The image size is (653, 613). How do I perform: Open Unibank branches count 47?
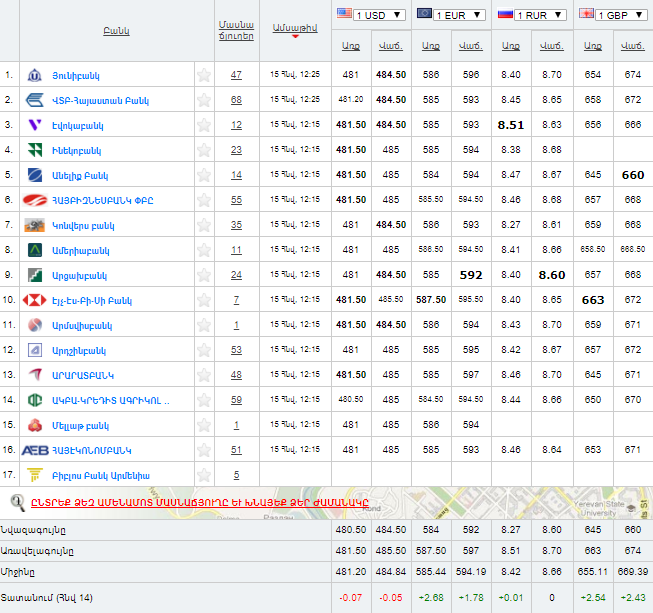coord(236,75)
